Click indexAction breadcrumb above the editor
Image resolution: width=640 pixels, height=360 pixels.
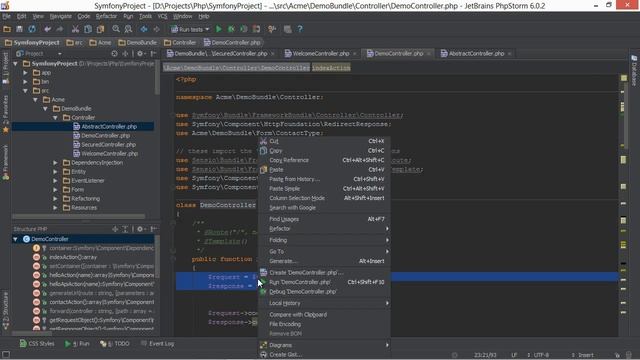coord(331,68)
